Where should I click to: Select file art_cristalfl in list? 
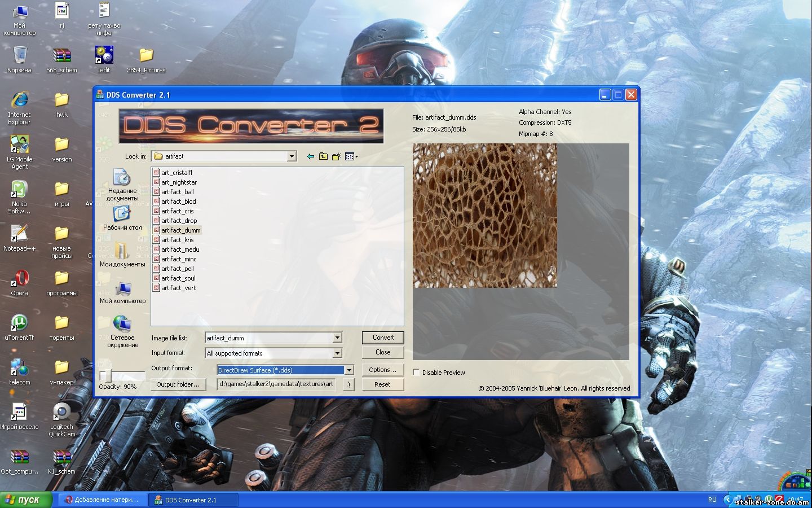pyautogui.click(x=173, y=173)
